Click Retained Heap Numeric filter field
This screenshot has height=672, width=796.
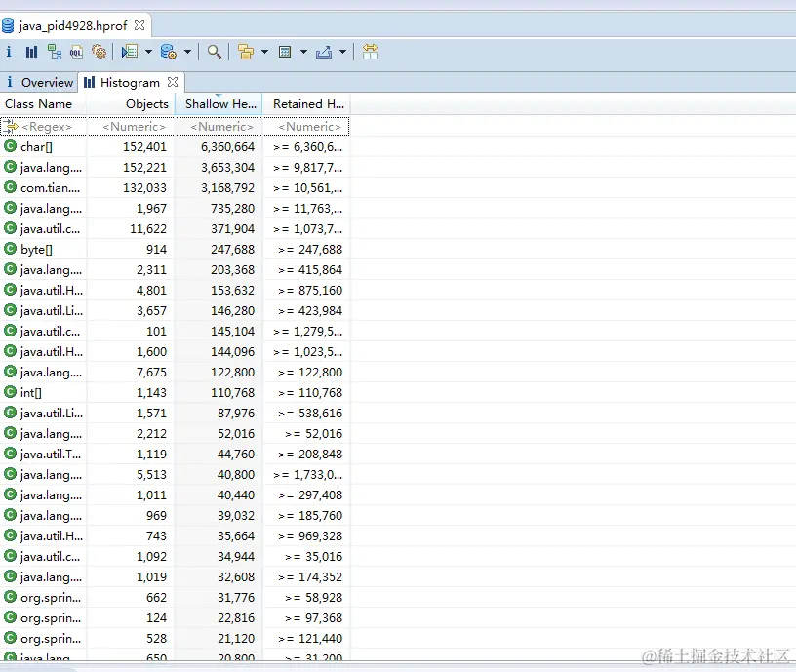pyautogui.click(x=306, y=127)
